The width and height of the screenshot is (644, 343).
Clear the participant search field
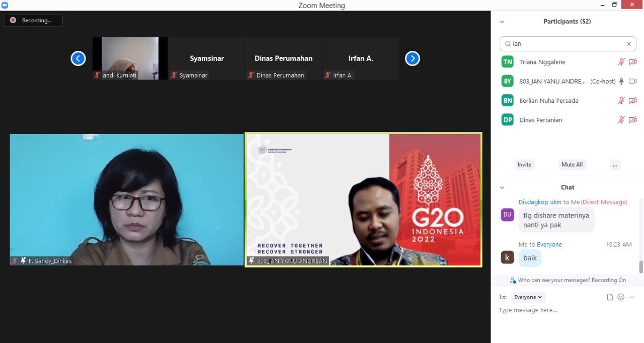click(628, 44)
